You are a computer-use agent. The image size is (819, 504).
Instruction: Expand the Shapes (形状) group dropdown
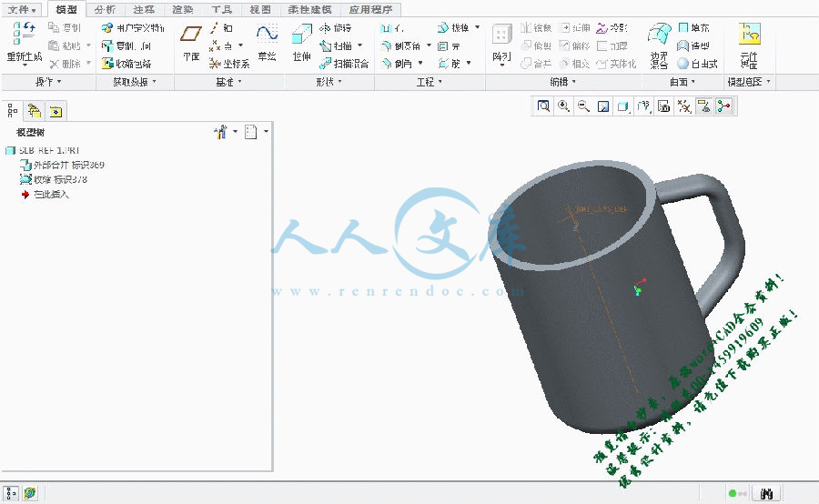tap(329, 82)
